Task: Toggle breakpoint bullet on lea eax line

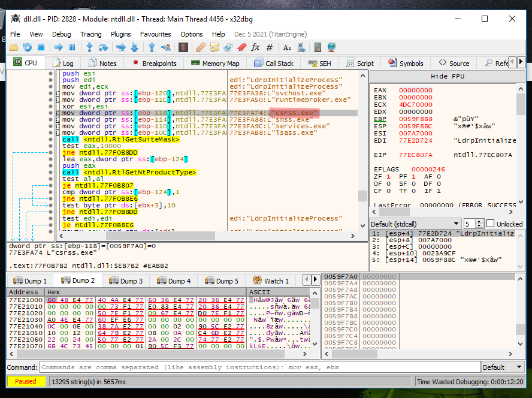Action: (x=51, y=159)
